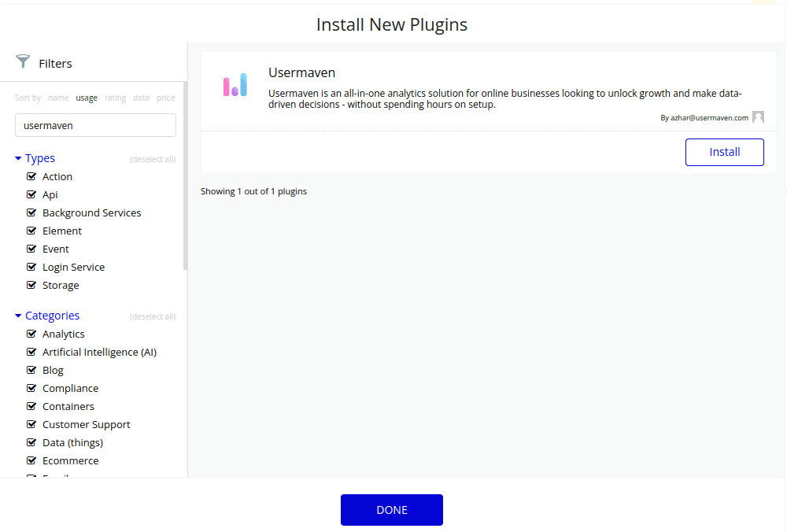The height and width of the screenshot is (532, 787).
Task: Sort plugins by rating
Action: pyautogui.click(x=115, y=98)
